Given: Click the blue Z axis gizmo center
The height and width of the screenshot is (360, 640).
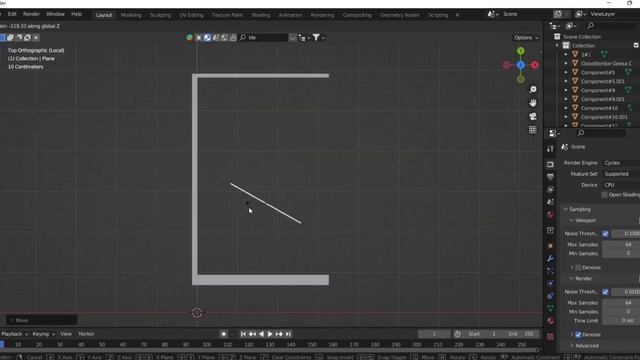Looking at the screenshot, I should [521, 65].
